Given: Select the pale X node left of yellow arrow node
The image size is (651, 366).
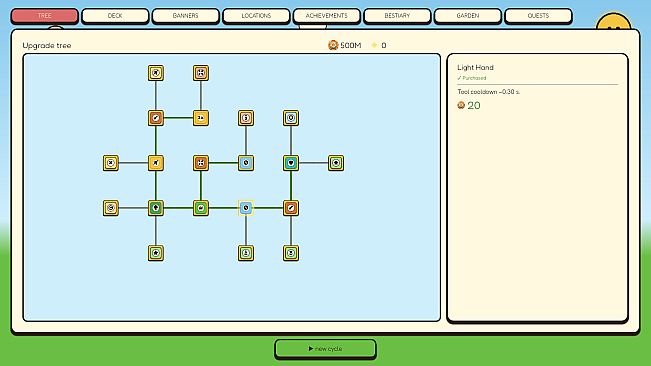Looking at the screenshot, I should (x=111, y=163).
